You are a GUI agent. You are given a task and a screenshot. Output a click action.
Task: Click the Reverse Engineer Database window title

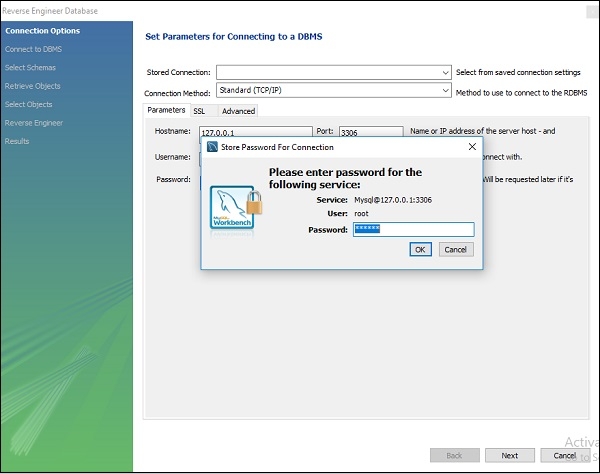click(50, 11)
